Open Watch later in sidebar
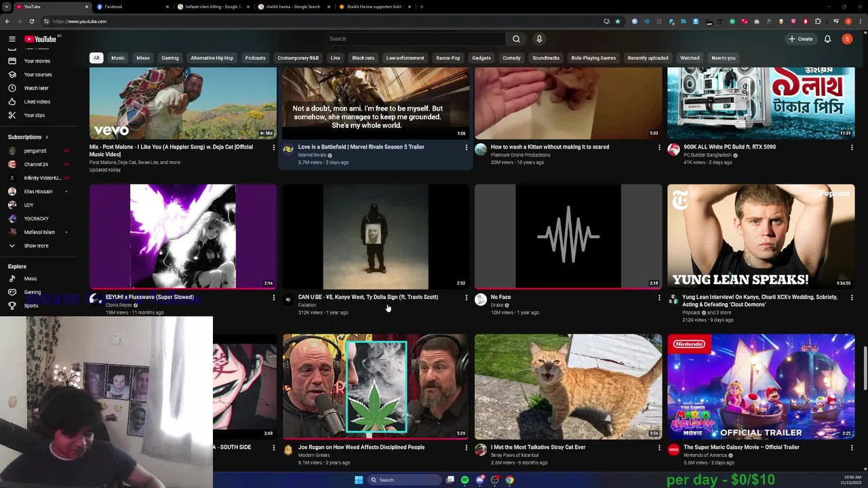868x488 pixels. coord(36,88)
